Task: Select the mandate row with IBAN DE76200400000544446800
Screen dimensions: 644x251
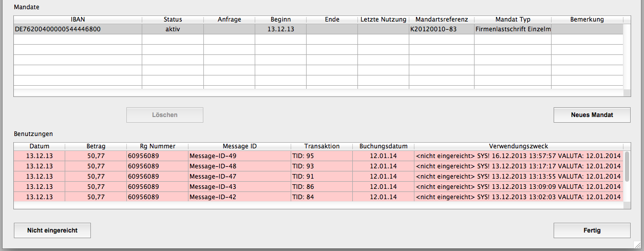Action: [78, 29]
